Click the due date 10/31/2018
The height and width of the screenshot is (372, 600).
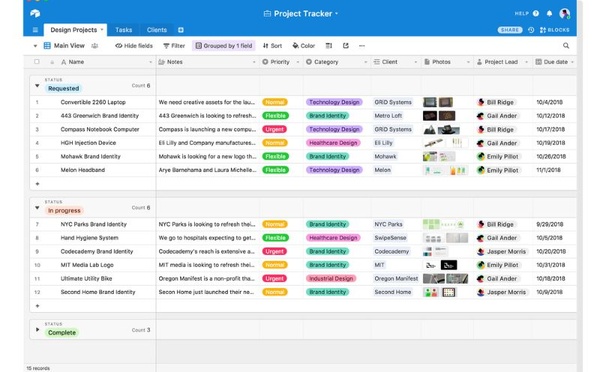551,265
